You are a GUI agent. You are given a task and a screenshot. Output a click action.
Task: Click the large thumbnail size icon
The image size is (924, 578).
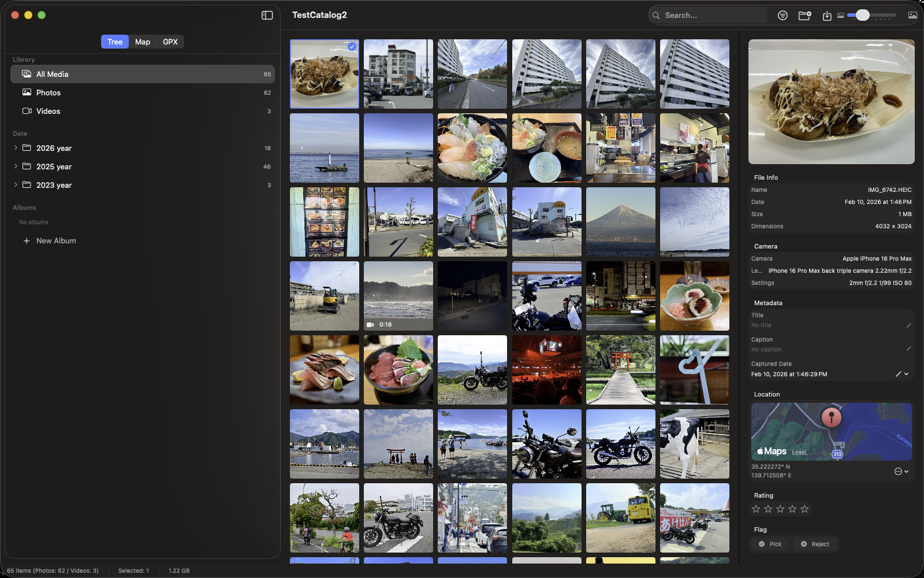click(912, 16)
